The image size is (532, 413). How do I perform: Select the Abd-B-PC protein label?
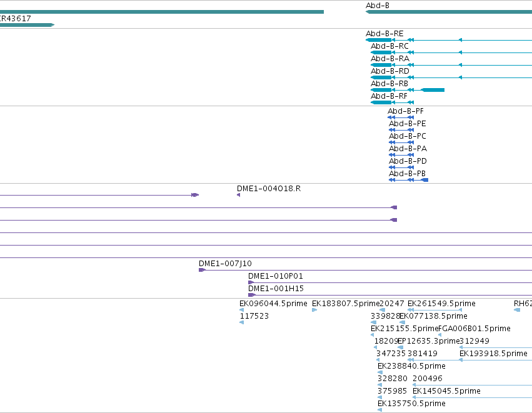click(x=407, y=136)
